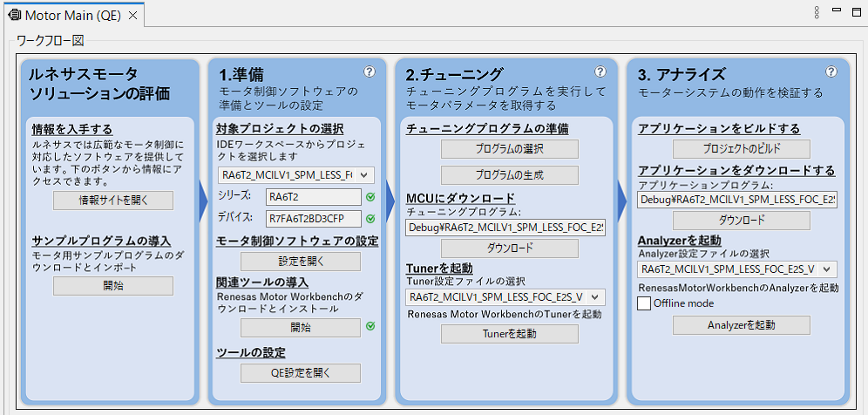This screenshot has height=415, width=868.
Task: Click プログラムの生成 button
Action: click(x=510, y=175)
